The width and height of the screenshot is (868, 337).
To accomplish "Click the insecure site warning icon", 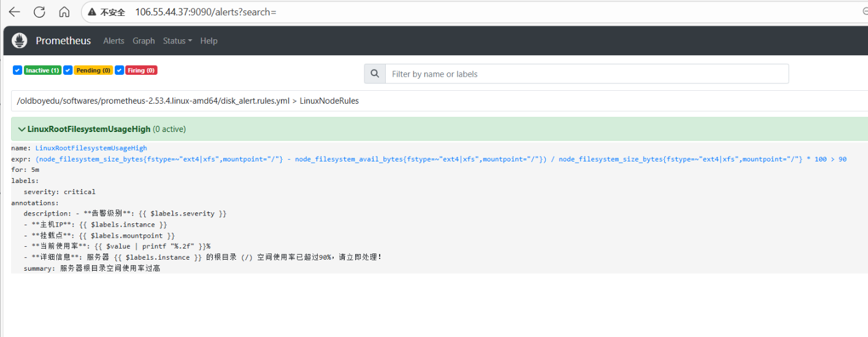I will coord(92,12).
